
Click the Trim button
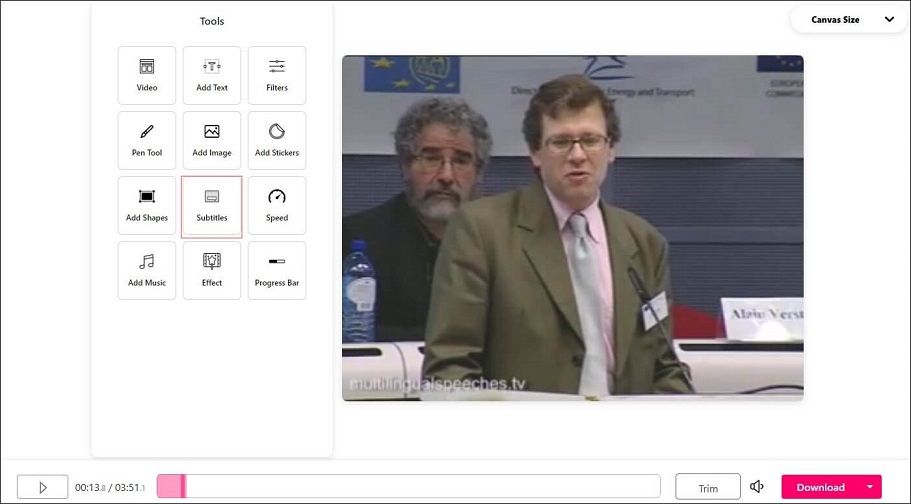[708, 487]
